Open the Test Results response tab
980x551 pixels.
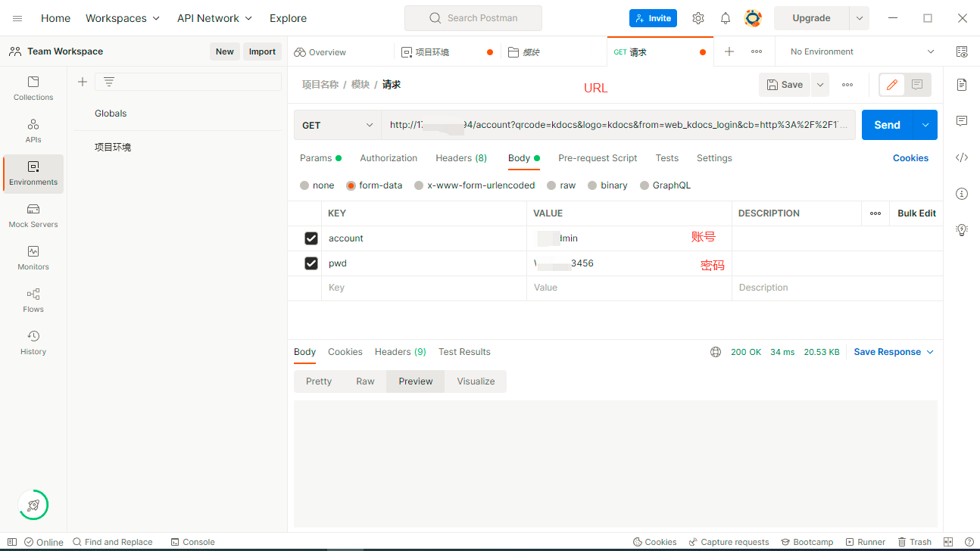[464, 352]
